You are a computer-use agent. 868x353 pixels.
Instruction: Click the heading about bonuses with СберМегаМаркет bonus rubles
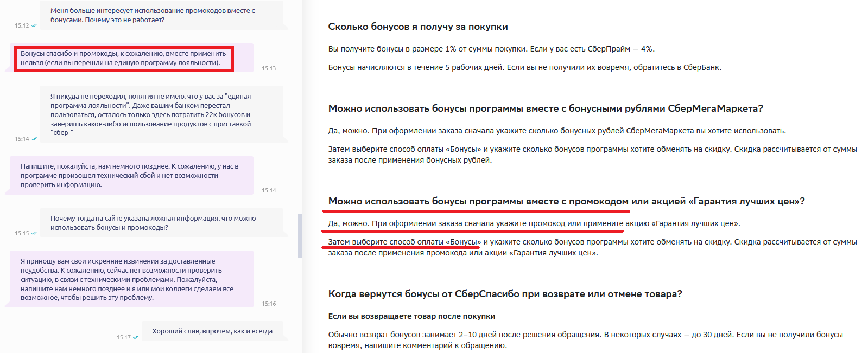point(546,108)
